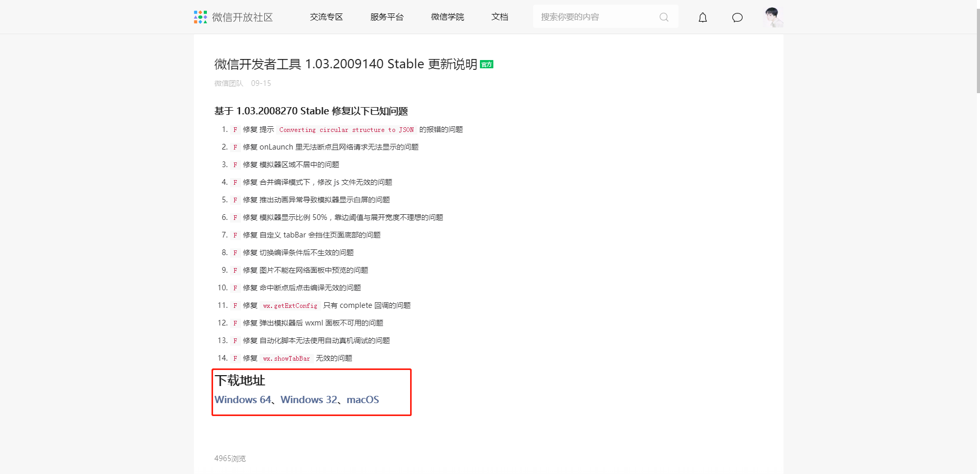Click item 自动化脚本无法使用自动真机调试

click(316, 340)
